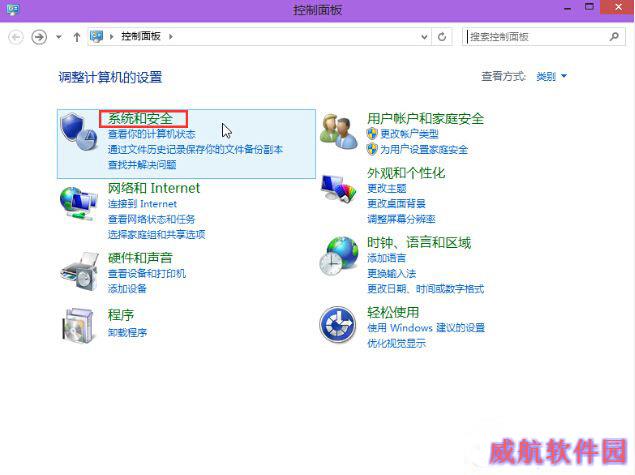The width and height of the screenshot is (635, 475).
Task: Click 添加设备 link
Action: (127, 289)
